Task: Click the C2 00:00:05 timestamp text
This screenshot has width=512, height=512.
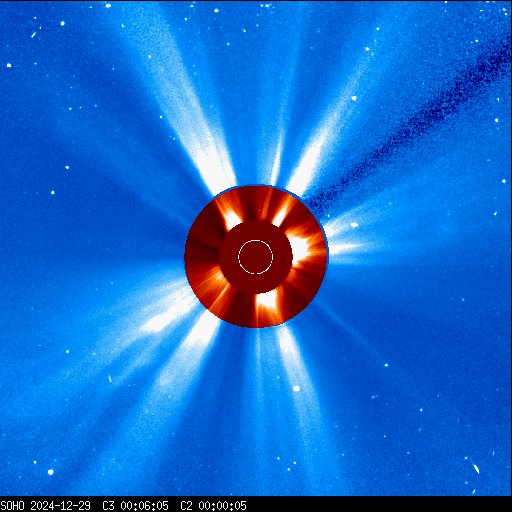Action: [213, 506]
